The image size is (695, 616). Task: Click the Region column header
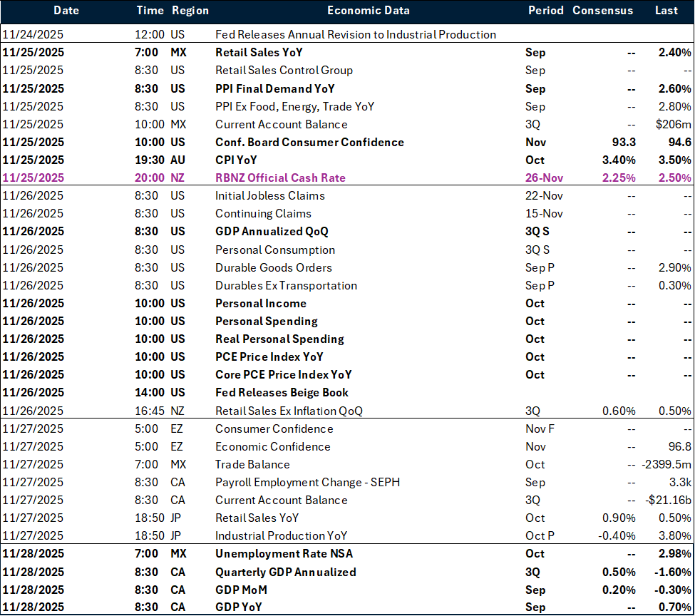click(189, 11)
